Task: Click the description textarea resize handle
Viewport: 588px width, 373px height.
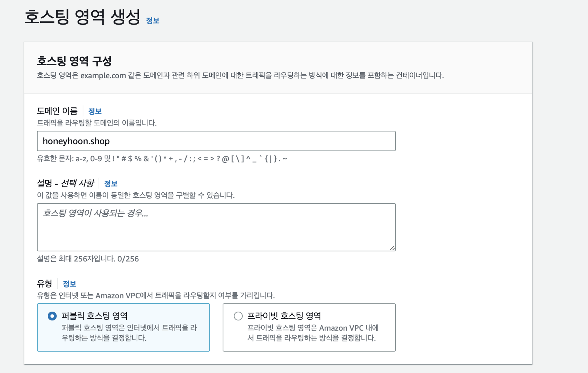Action: pos(392,248)
